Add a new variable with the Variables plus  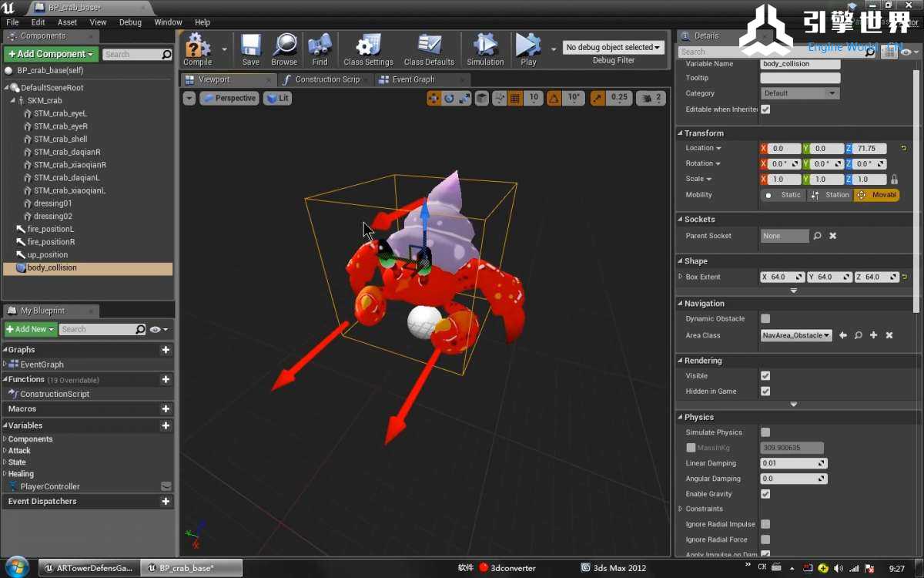(x=166, y=425)
